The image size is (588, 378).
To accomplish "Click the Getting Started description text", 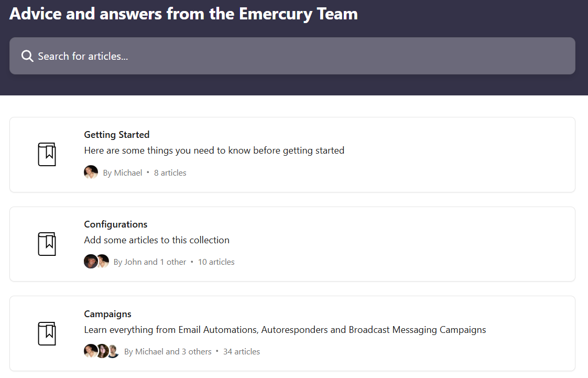I will [x=214, y=150].
